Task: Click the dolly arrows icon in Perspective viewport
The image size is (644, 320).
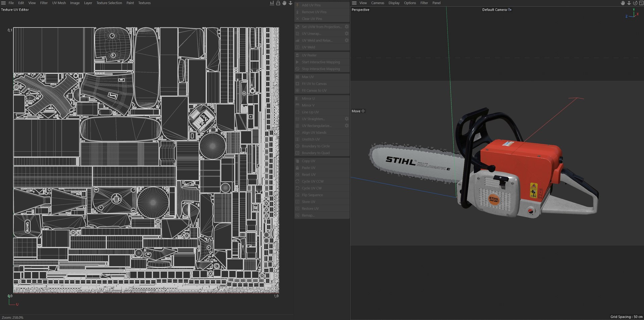Action: click(629, 3)
